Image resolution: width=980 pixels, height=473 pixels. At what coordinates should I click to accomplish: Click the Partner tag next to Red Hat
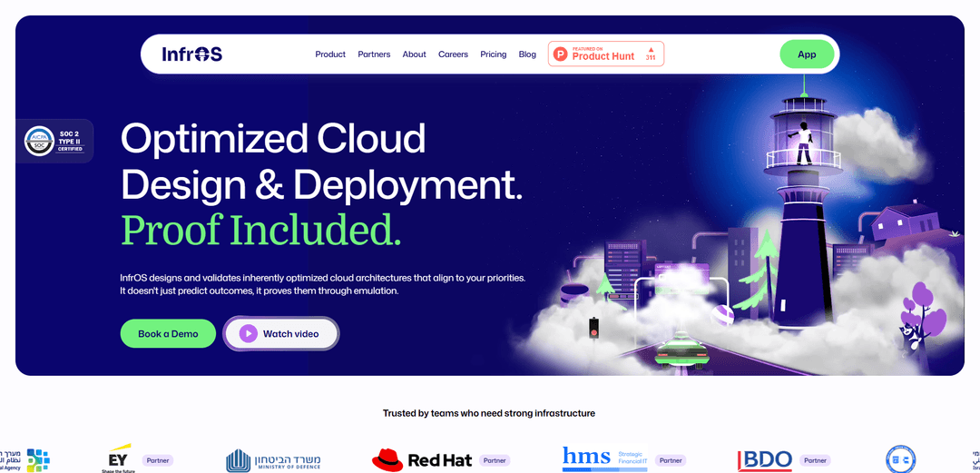(x=495, y=460)
